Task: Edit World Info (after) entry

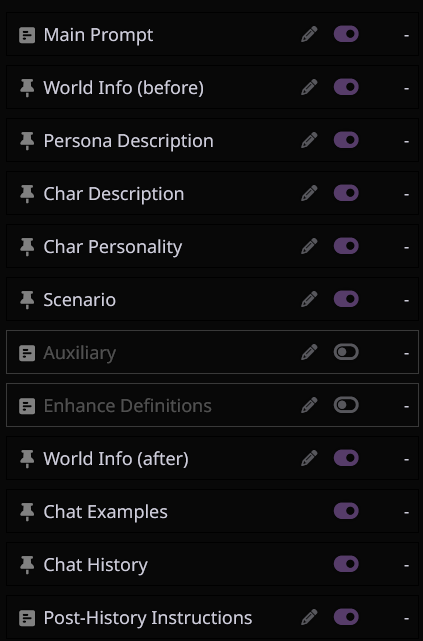Action: coord(309,458)
